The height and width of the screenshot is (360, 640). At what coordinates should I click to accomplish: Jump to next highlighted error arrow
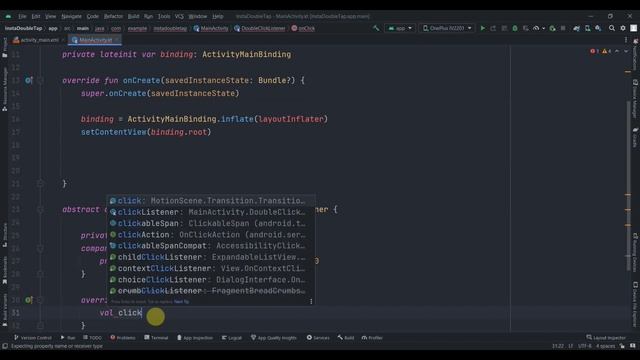626,51
